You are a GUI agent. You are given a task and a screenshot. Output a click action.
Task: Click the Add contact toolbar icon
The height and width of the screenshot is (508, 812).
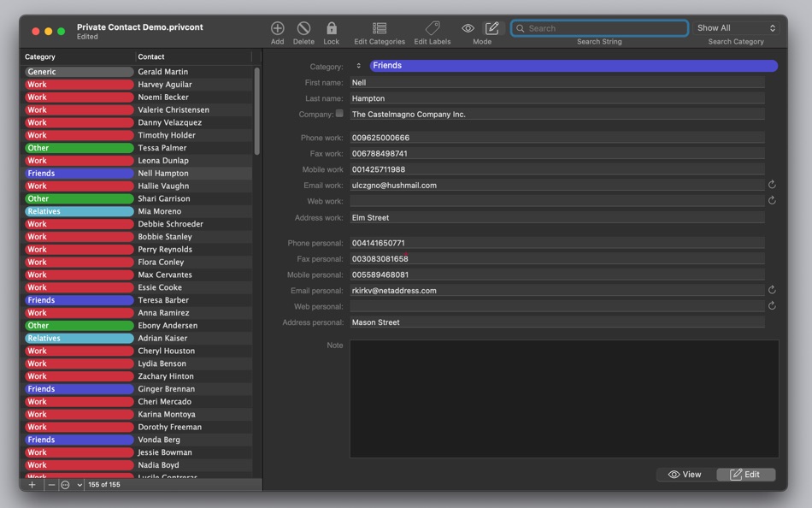pos(278,28)
